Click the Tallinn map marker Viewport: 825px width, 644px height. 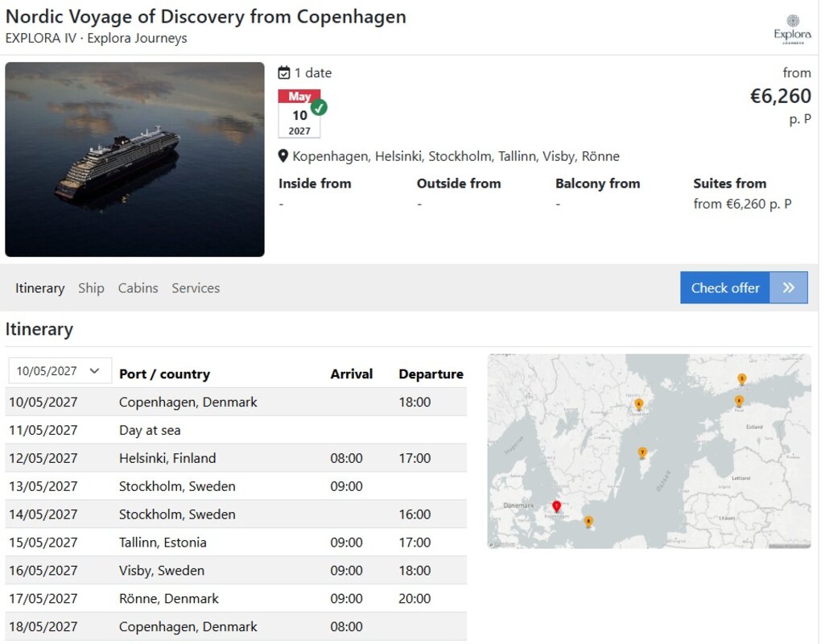(739, 402)
